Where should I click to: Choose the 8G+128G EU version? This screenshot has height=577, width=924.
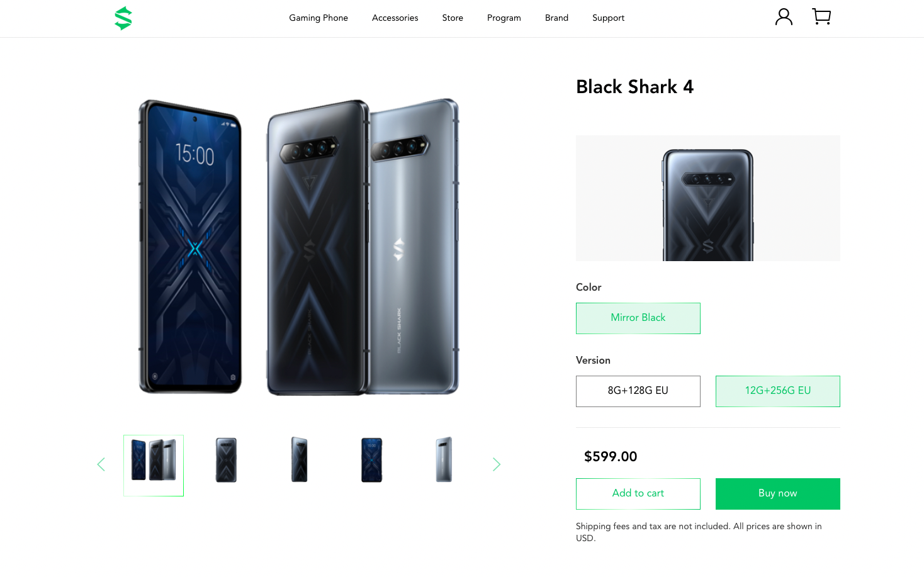pyautogui.click(x=638, y=391)
